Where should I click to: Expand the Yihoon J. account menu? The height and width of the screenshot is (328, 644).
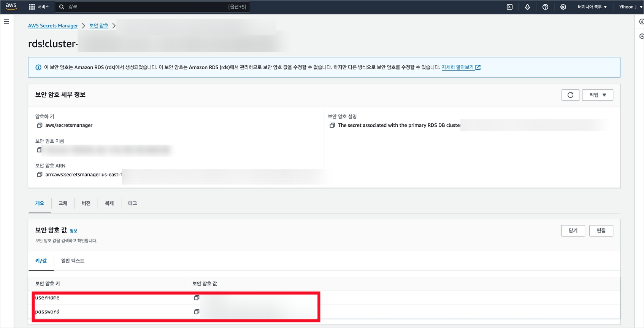(630, 7)
